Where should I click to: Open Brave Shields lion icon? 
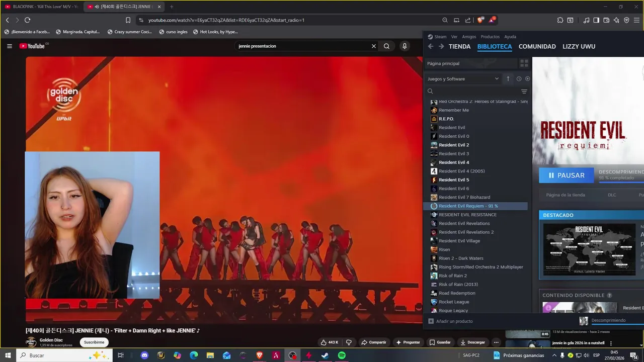[480, 20]
